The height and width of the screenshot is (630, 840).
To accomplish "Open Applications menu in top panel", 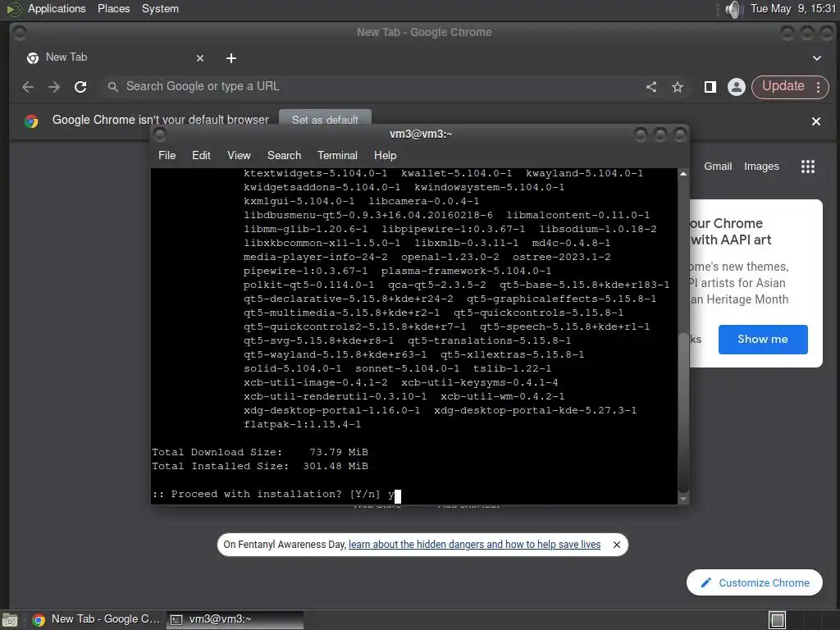I will coord(57,8).
